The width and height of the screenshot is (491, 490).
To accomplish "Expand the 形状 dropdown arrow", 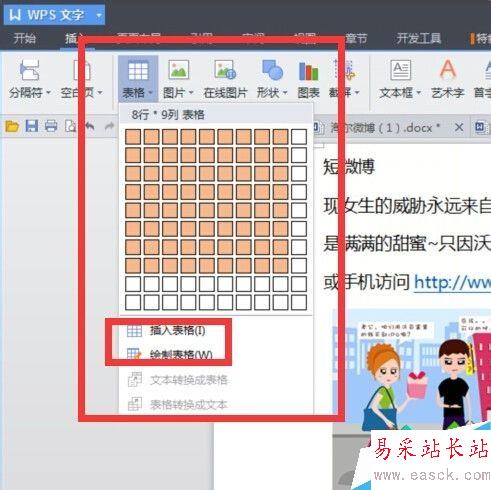I will [x=285, y=93].
